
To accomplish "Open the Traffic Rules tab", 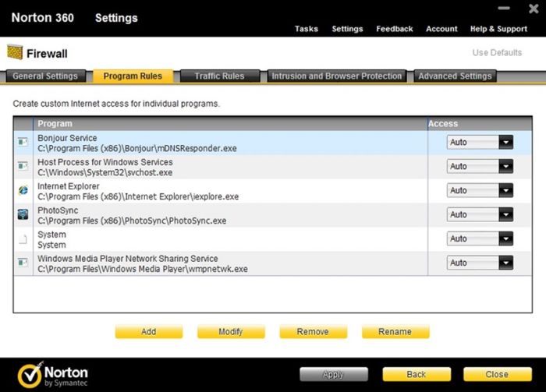I will click(219, 76).
